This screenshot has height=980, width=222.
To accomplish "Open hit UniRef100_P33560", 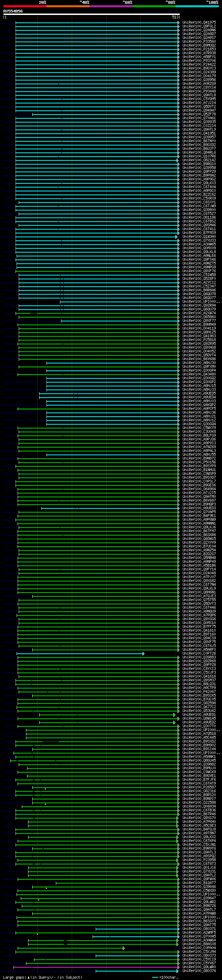I will pos(199,41).
